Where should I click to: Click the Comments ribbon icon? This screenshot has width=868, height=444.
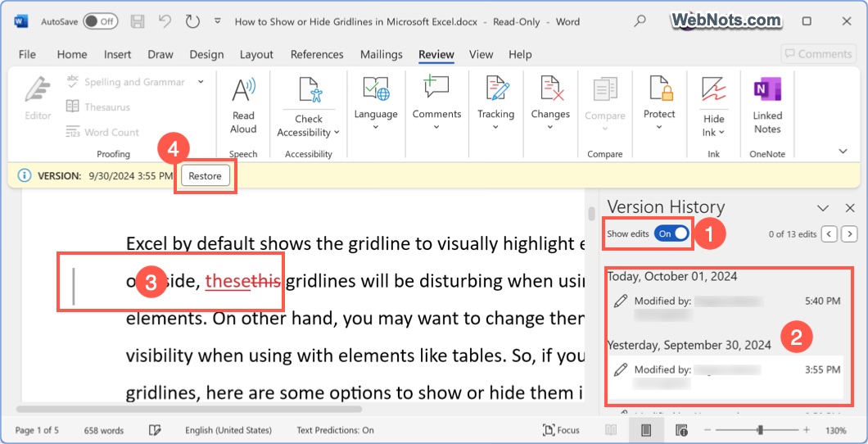(436, 88)
